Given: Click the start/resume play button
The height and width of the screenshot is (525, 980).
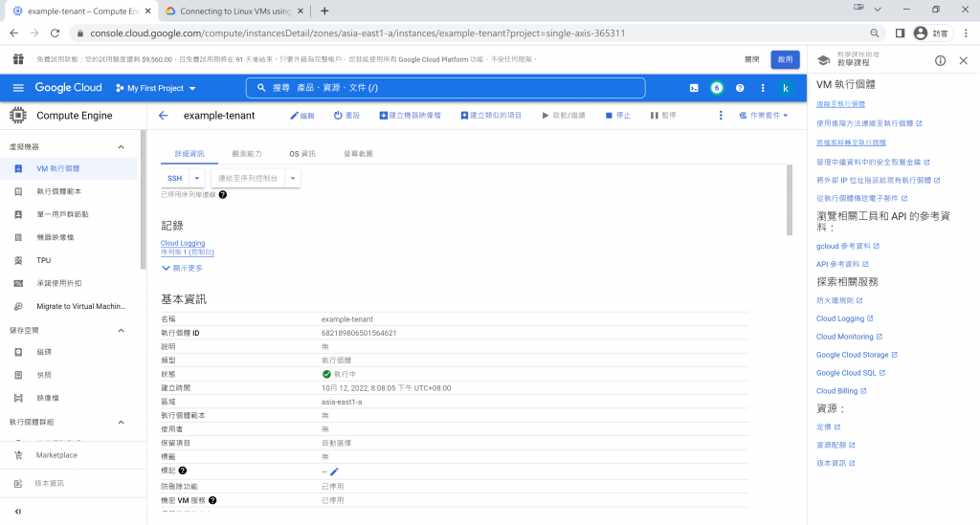Looking at the screenshot, I should click(564, 116).
